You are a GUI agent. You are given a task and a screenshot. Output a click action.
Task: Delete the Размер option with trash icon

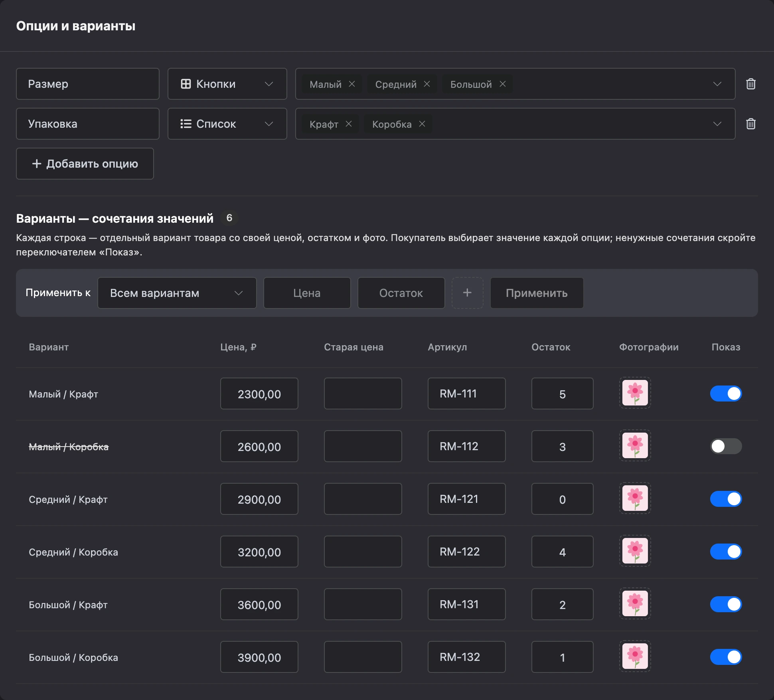pyautogui.click(x=751, y=84)
